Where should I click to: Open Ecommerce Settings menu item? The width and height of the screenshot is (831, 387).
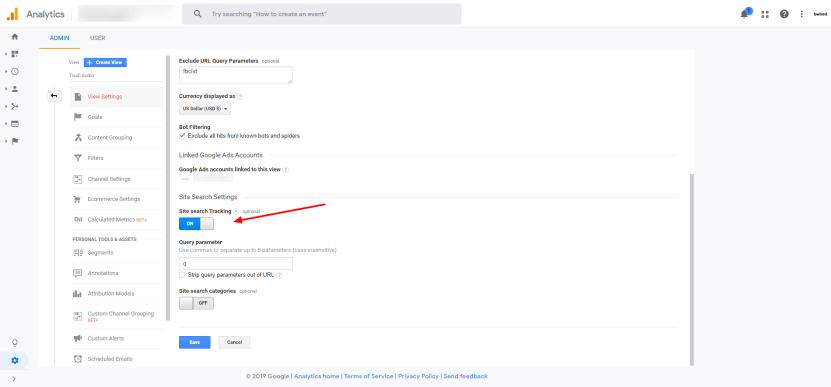[x=117, y=199]
